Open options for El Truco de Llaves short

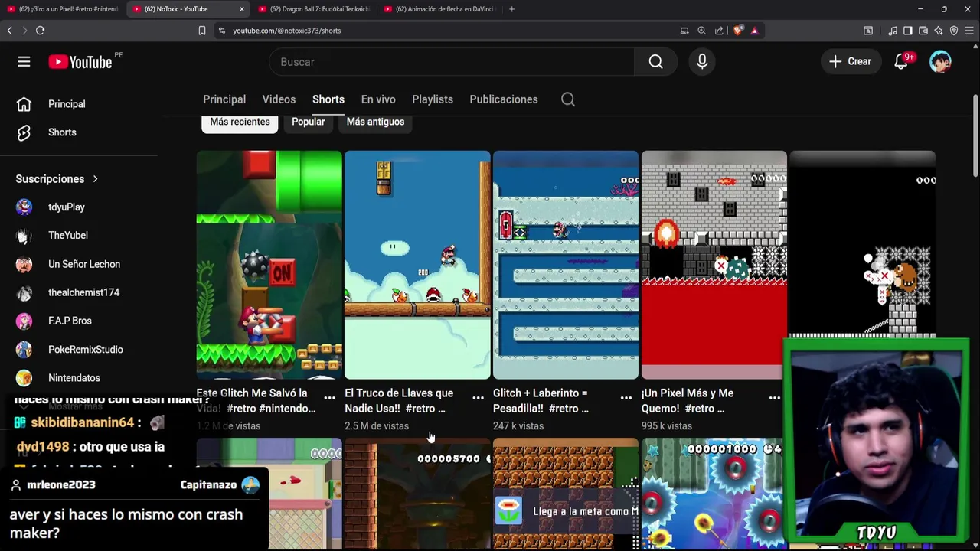[478, 398]
